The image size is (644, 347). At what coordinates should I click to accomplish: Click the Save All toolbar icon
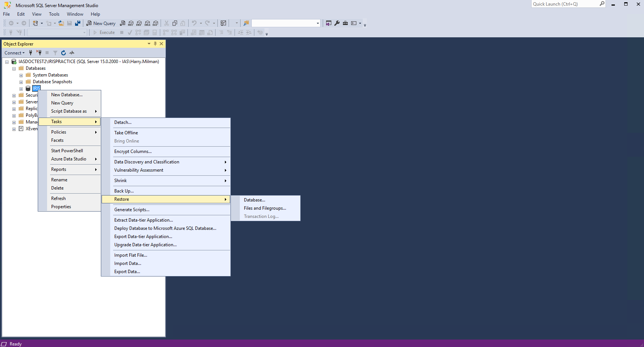tap(78, 23)
